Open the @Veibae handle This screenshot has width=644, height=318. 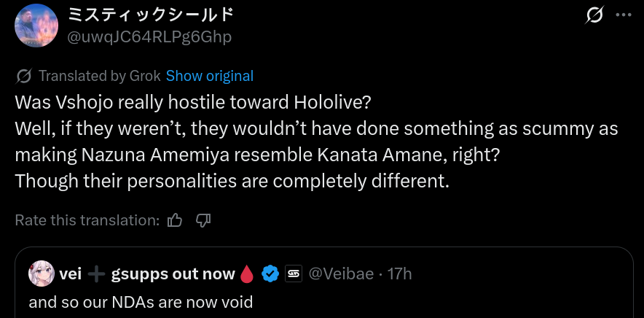pyautogui.click(x=341, y=274)
